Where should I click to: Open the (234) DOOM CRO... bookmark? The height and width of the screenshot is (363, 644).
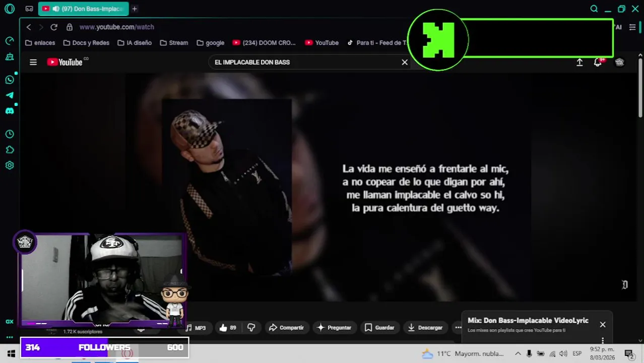point(264,43)
